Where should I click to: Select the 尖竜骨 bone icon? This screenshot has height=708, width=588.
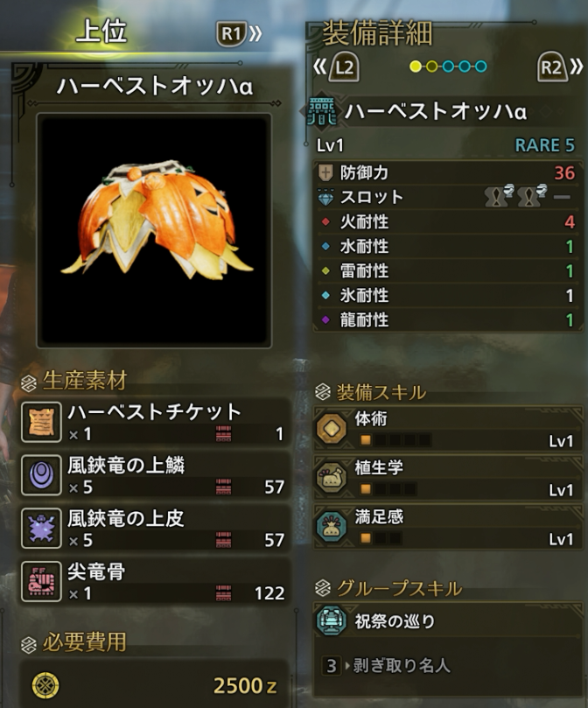41,582
